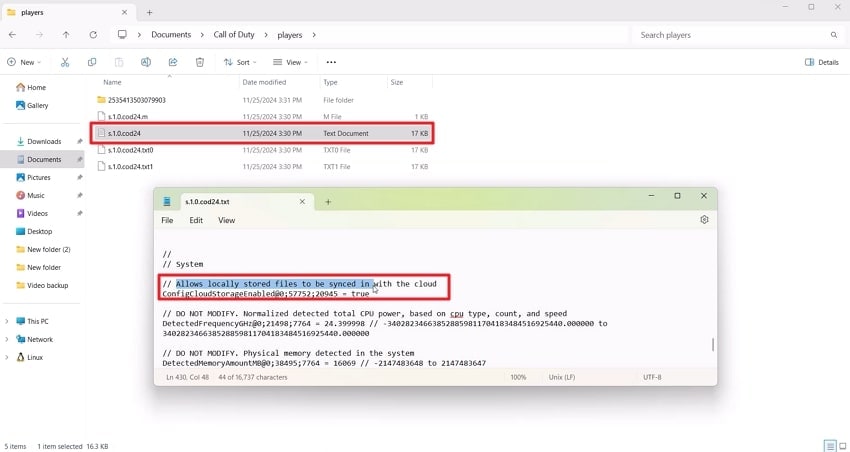Open the New dropdown in Explorer
The height and width of the screenshot is (452, 850).
click(24, 62)
